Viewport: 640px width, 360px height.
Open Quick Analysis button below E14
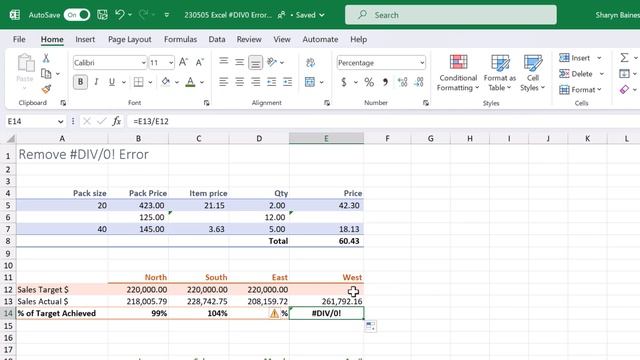click(x=371, y=326)
